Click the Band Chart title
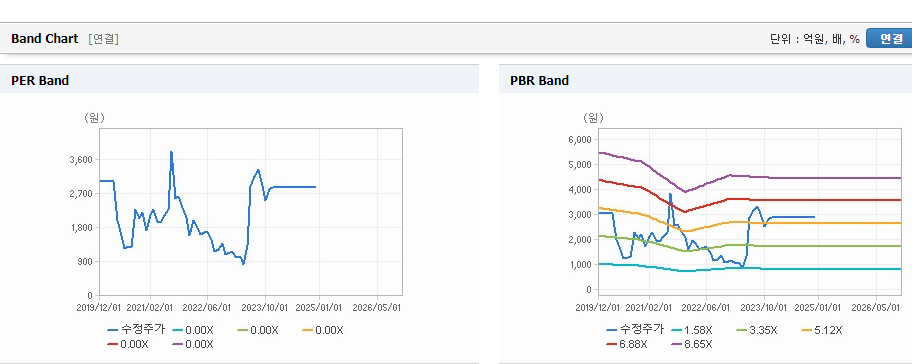This screenshot has height=364, width=912. (x=44, y=39)
